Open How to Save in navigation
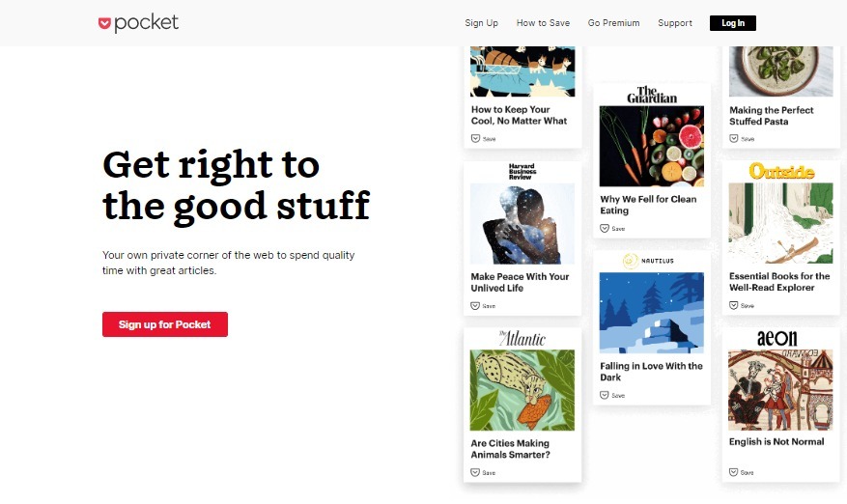Screen dimensions: 847x504 click(x=543, y=23)
